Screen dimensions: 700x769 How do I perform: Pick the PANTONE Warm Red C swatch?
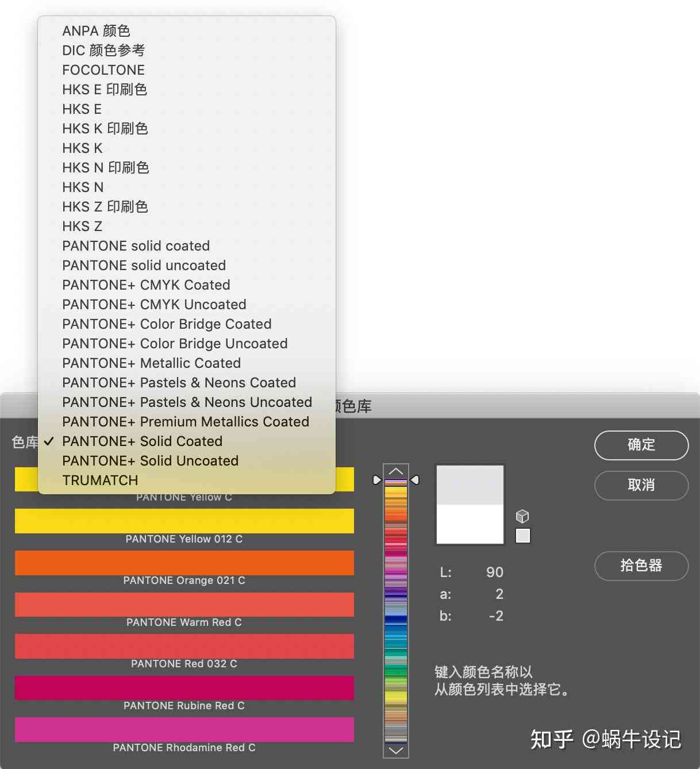(184, 605)
